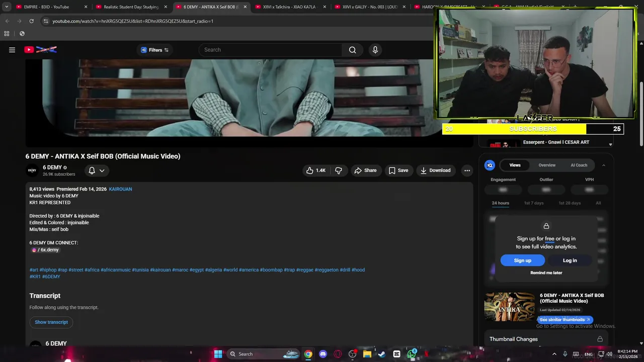Reload the page

coord(31,21)
